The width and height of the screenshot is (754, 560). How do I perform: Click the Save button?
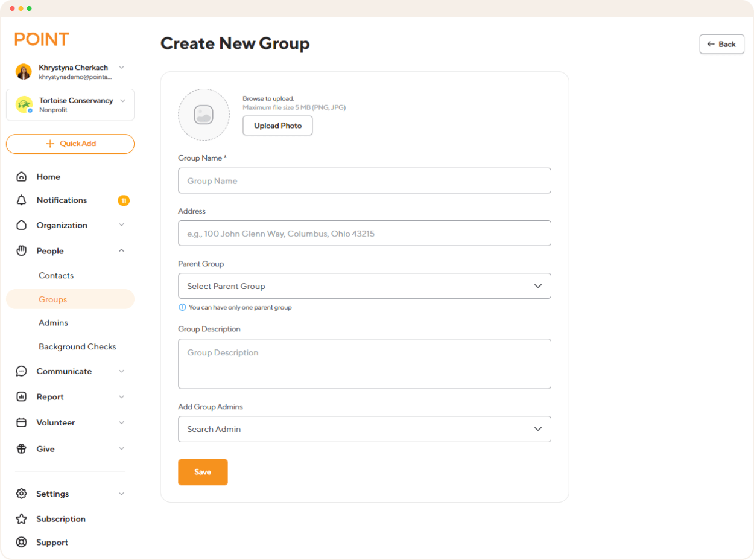203,472
